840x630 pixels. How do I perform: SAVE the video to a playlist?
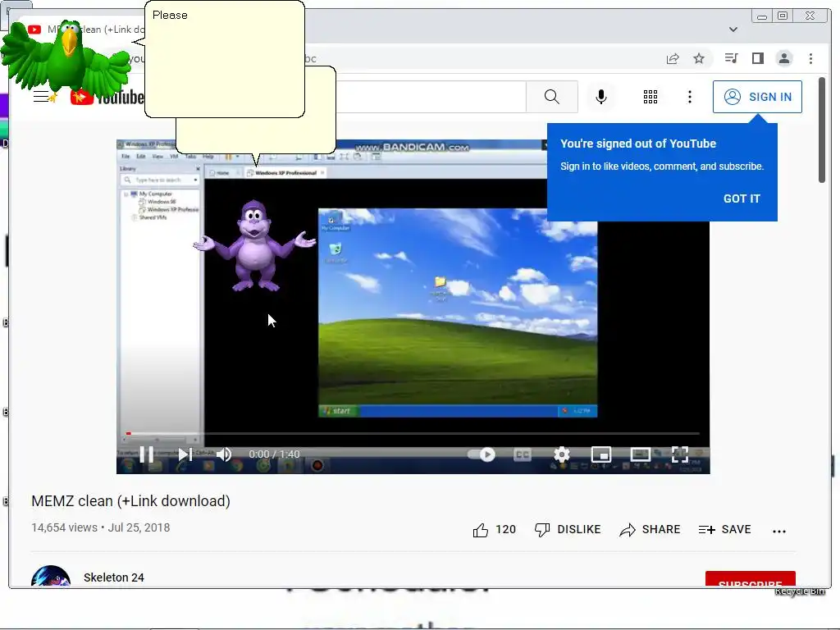point(725,530)
